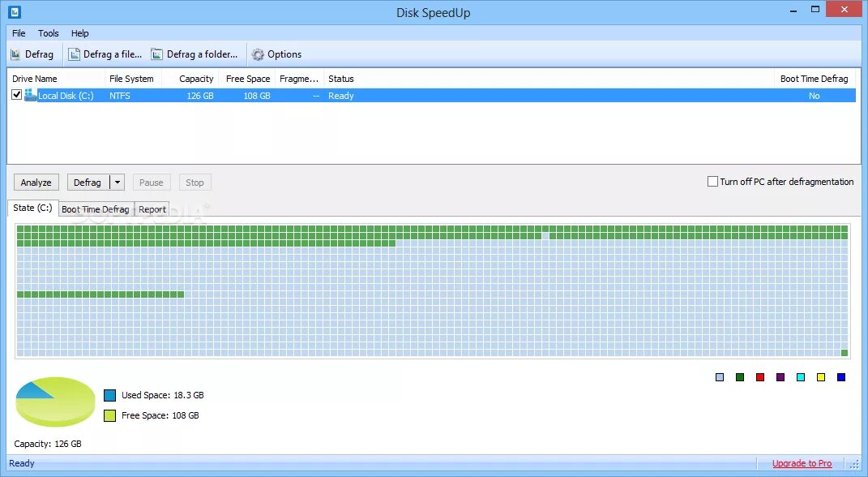Click the cyan legend swatch
The width and height of the screenshot is (868, 477).
801,377
